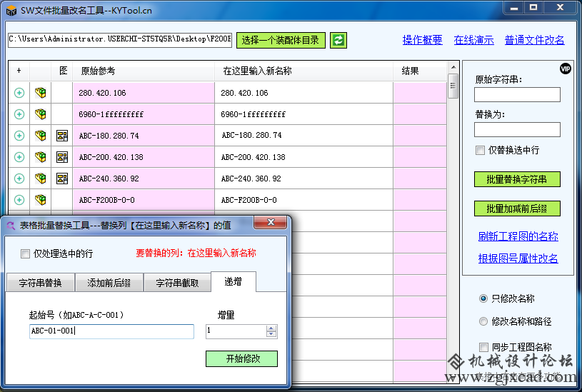Expand row 6960-1fffffffff with plus icon
The height and width of the screenshot is (392, 582).
click(x=19, y=114)
